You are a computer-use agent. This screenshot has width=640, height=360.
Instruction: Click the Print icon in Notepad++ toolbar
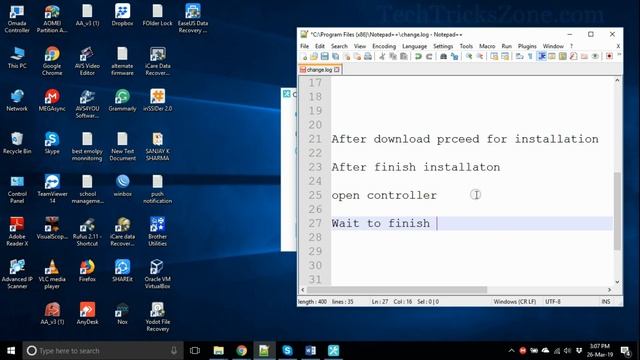pyautogui.click(x=368, y=57)
